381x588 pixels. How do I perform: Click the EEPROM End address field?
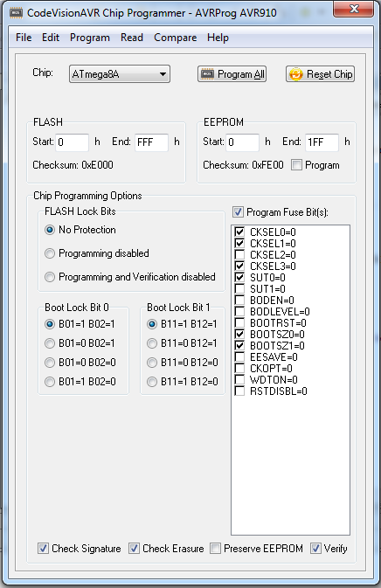coord(322,142)
